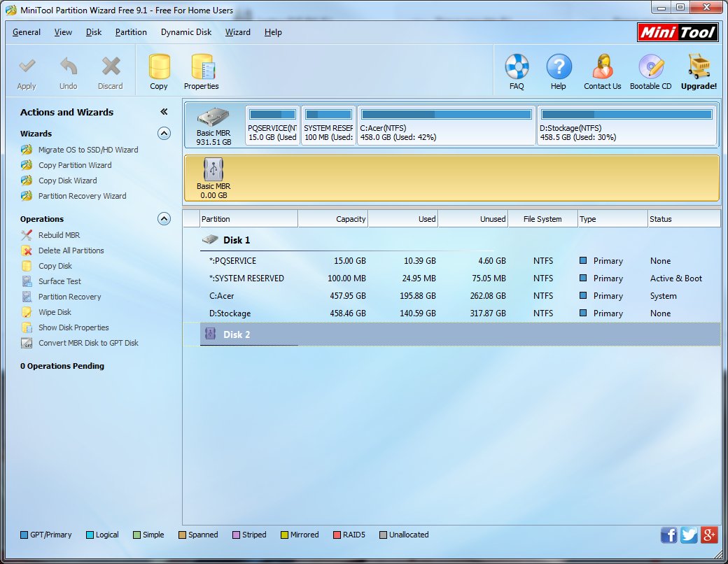Image resolution: width=728 pixels, height=564 pixels.
Task: Sort by the Used column header
Action: 403,218
